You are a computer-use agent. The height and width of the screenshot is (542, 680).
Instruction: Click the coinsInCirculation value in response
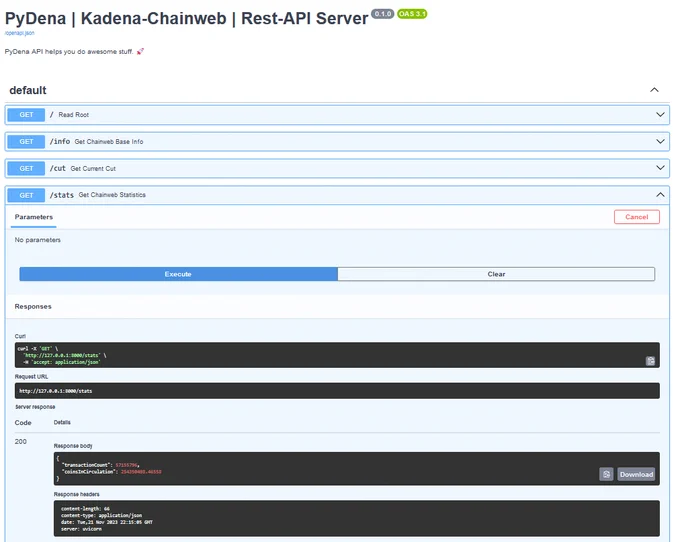[141, 472]
